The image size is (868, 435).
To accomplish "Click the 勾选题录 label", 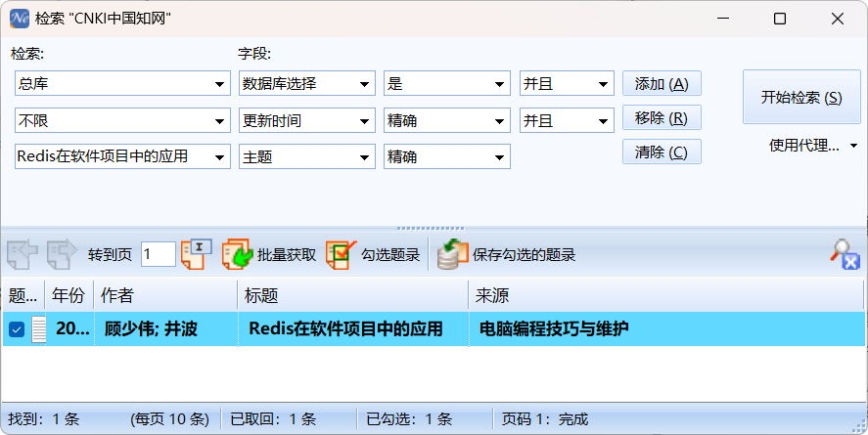I will click(390, 255).
